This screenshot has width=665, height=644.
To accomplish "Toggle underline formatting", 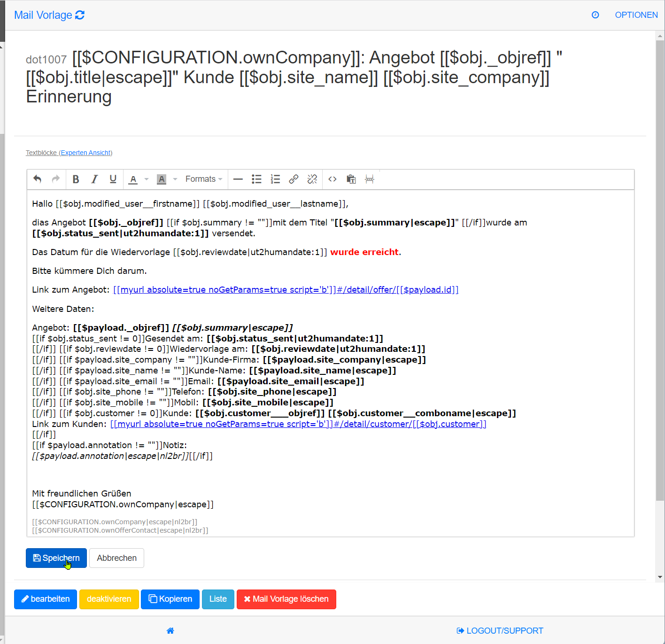I will coord(113,179).
